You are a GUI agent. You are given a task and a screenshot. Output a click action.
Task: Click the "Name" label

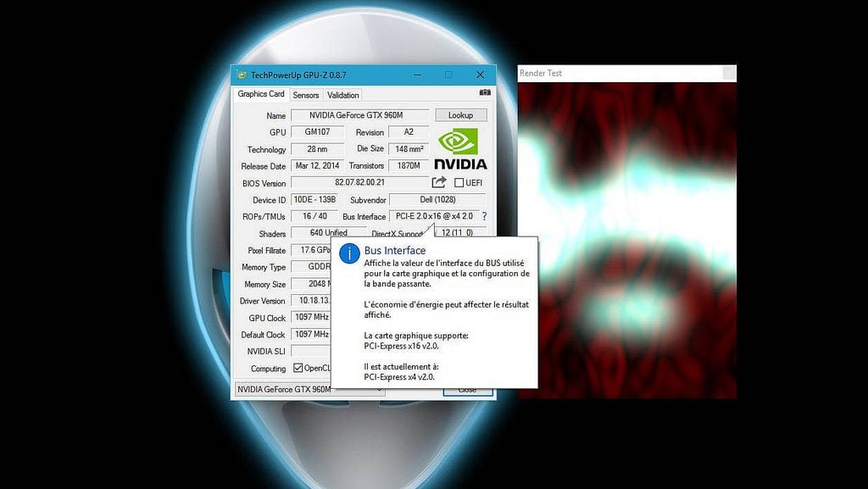tap(275, 115)
